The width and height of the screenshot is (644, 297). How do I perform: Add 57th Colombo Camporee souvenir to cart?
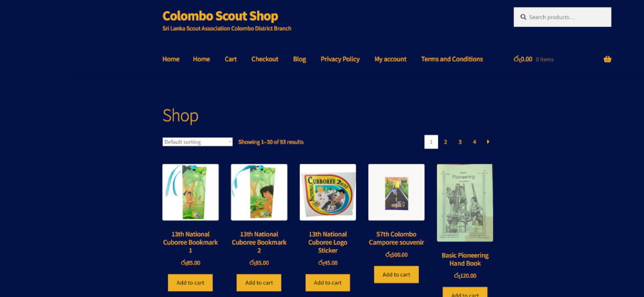point(396,274)
